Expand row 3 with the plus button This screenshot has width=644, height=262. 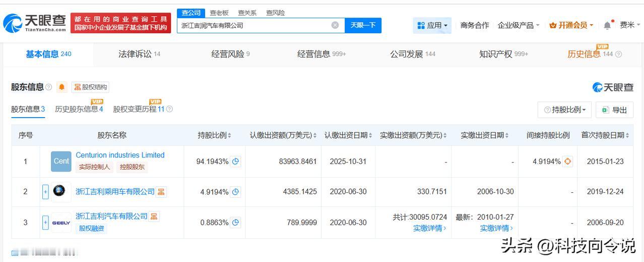45,222
